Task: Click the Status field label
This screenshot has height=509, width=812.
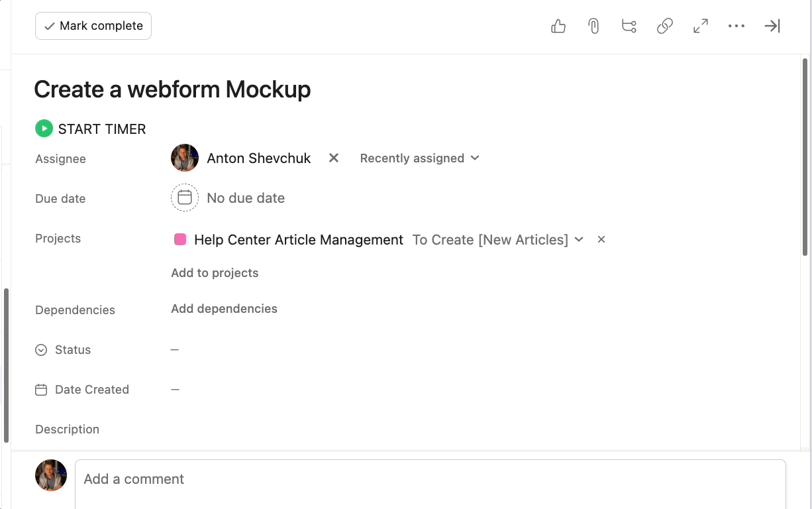Action: pyautogui.click(x=73, y=350)
